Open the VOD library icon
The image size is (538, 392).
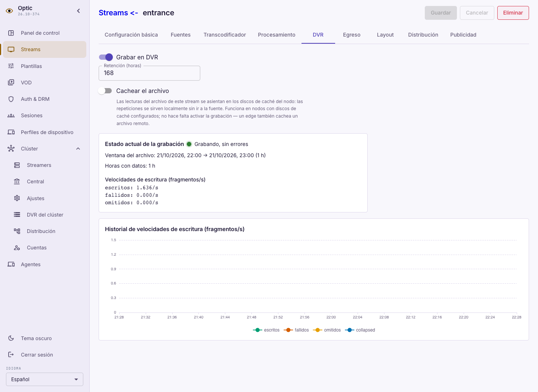(x=11, y=83)
